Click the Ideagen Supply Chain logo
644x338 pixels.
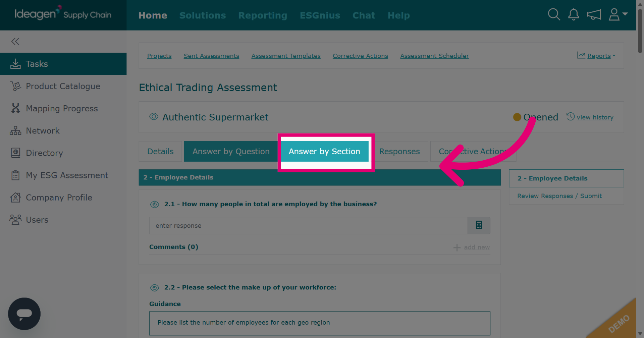(x=63, y=13)
